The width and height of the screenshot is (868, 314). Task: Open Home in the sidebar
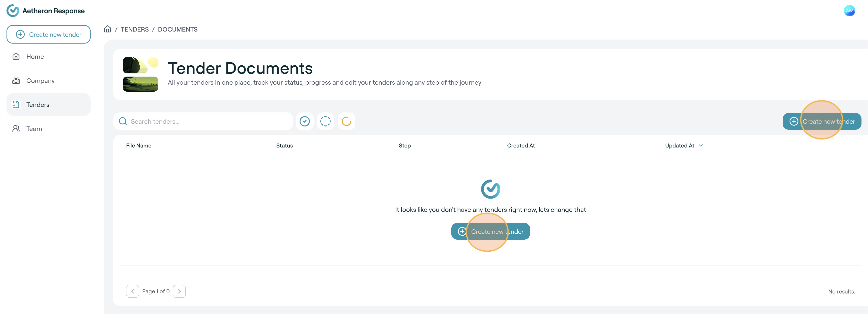[35, 57]
